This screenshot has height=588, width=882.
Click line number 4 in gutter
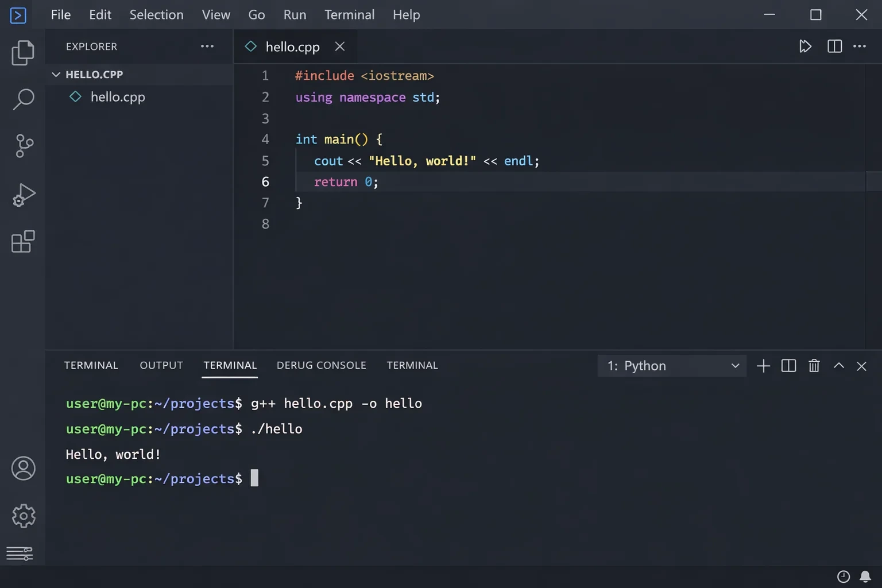(265, 140)
